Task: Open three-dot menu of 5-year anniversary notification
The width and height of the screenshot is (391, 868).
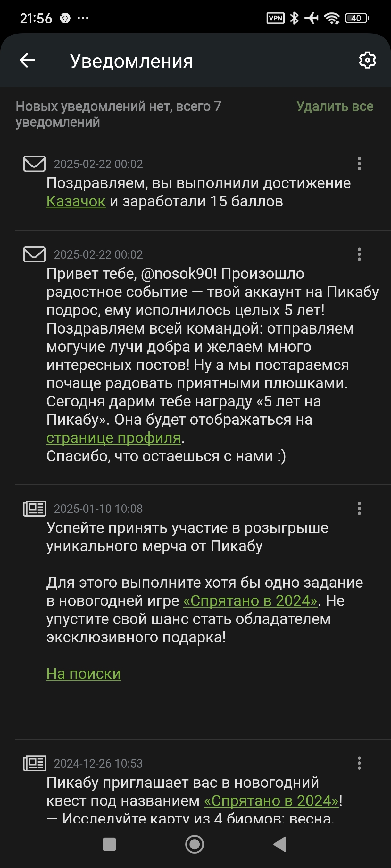Action: pyautogui.click(x=359, y=254)
